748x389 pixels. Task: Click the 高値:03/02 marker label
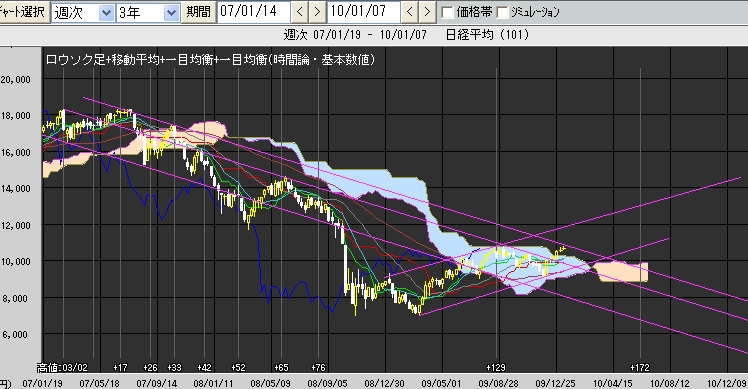62,368
